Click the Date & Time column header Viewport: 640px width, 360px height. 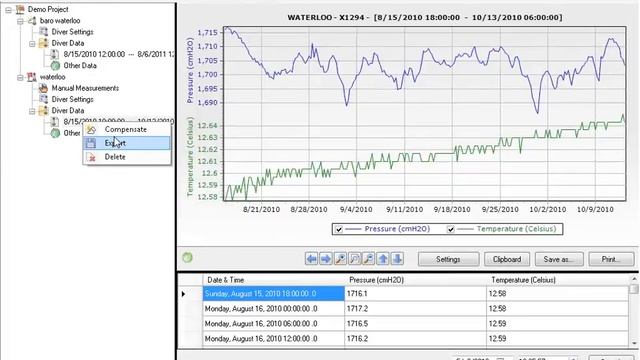tap(274, 280)
